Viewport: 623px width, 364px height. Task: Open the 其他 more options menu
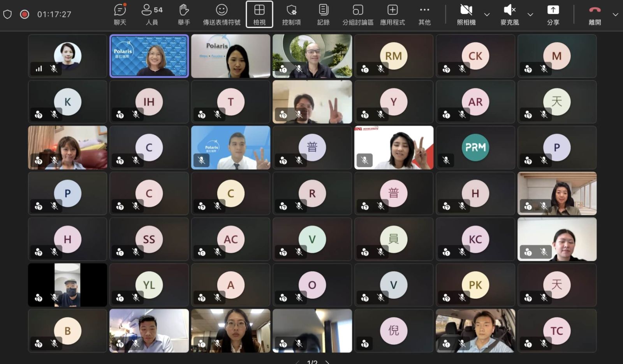click(424, 14)
